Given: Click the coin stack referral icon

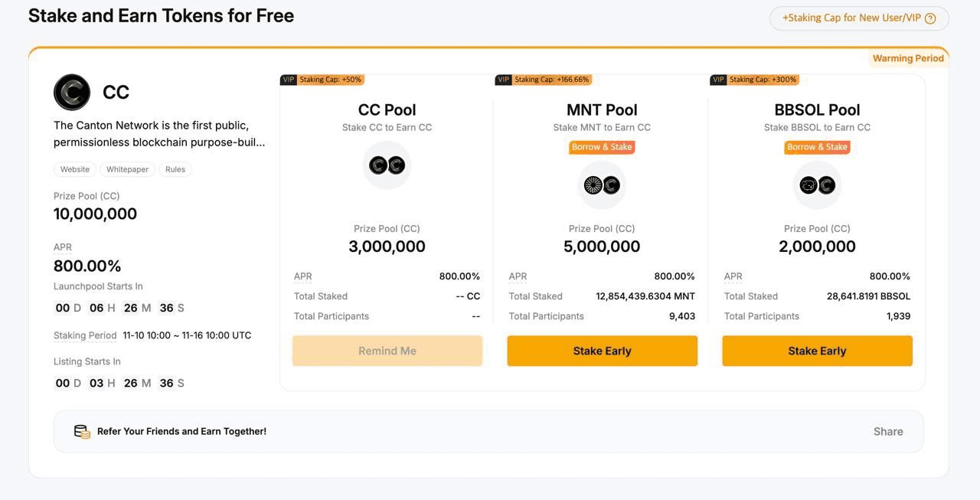Looking at the screenshot, I should coord(82,432).
